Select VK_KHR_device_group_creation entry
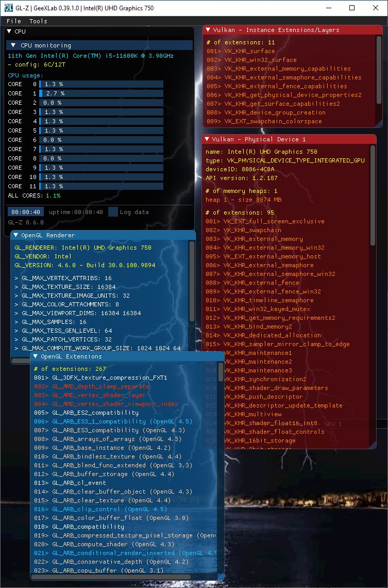 tap(266, 112)
